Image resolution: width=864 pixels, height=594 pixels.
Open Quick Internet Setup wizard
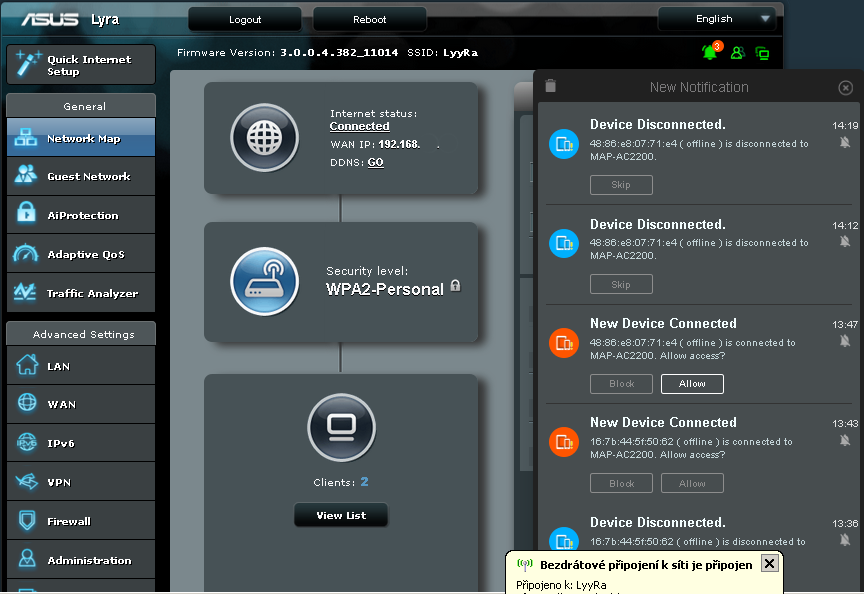tap(81, 65)
